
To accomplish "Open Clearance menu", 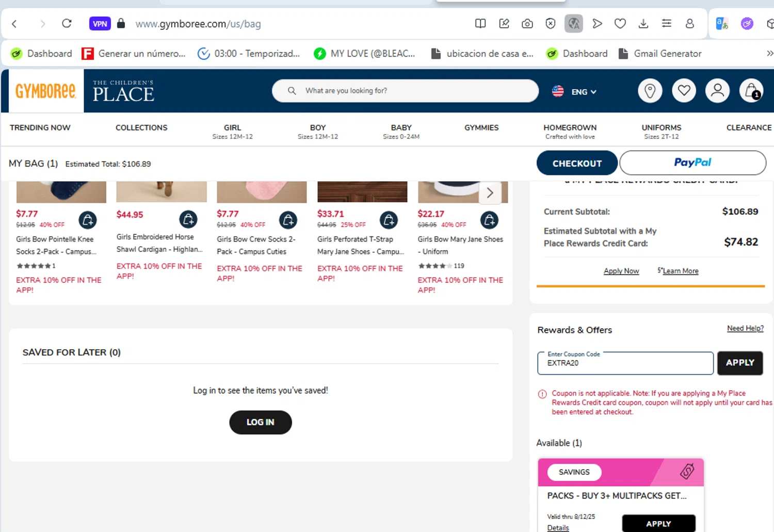I will click(x=749, y=127).
